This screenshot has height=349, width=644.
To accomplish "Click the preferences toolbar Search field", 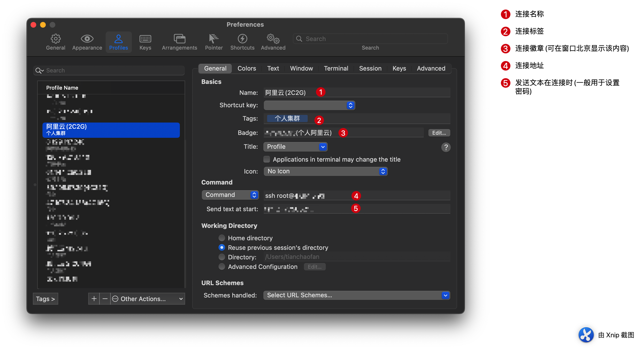I will (x=370, y=39).
